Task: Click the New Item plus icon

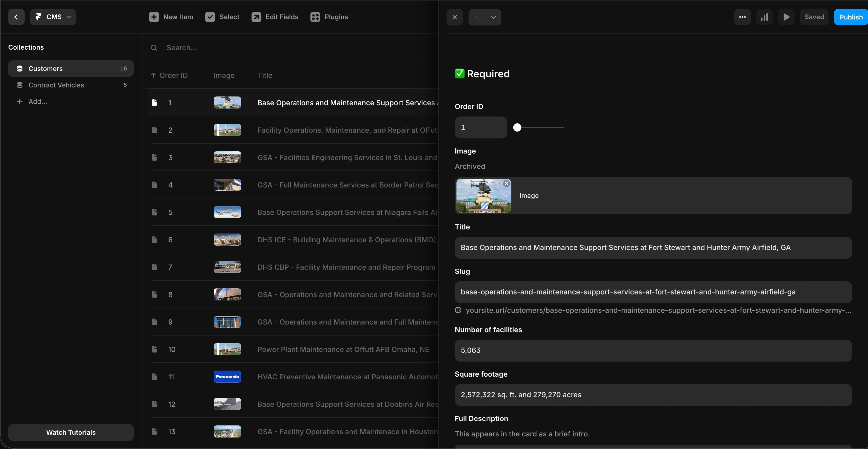Action: point(154,17)
